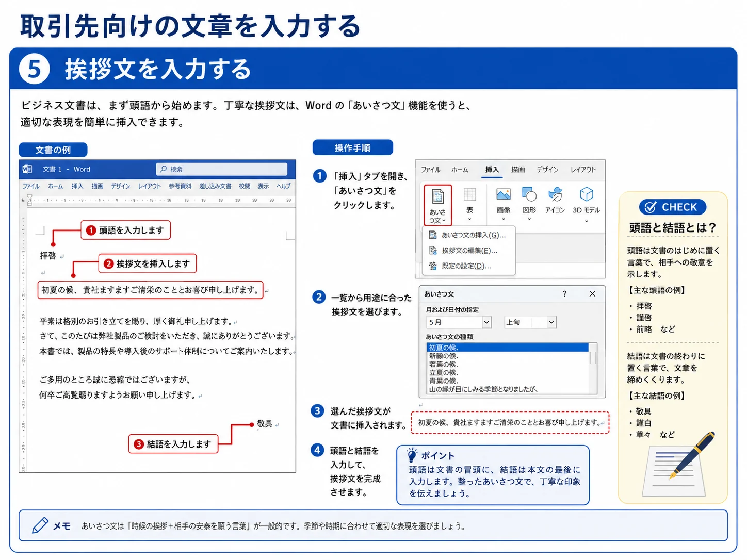Click the 検索 search box in Word title bar
The image size is (747, 560).
coord(221,169)
